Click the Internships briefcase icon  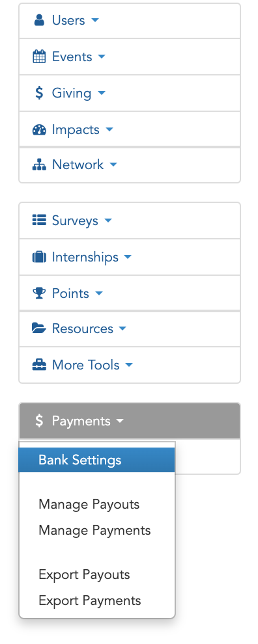pos(39,257)
